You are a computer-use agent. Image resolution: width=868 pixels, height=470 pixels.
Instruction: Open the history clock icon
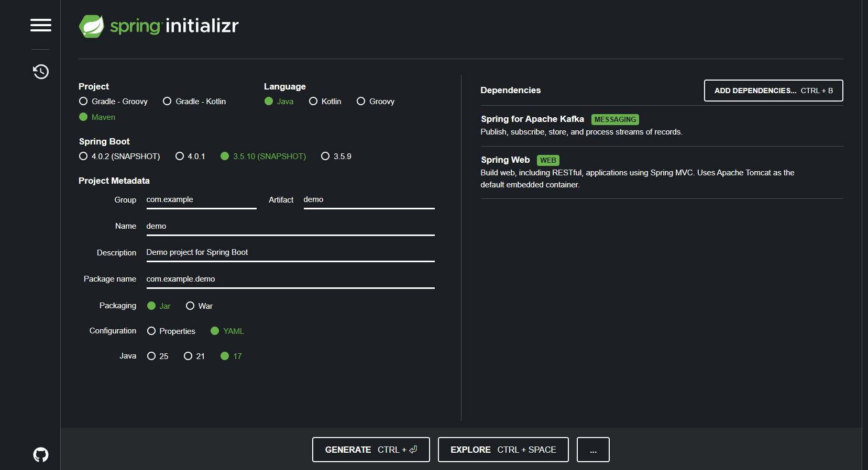[41, 71]
